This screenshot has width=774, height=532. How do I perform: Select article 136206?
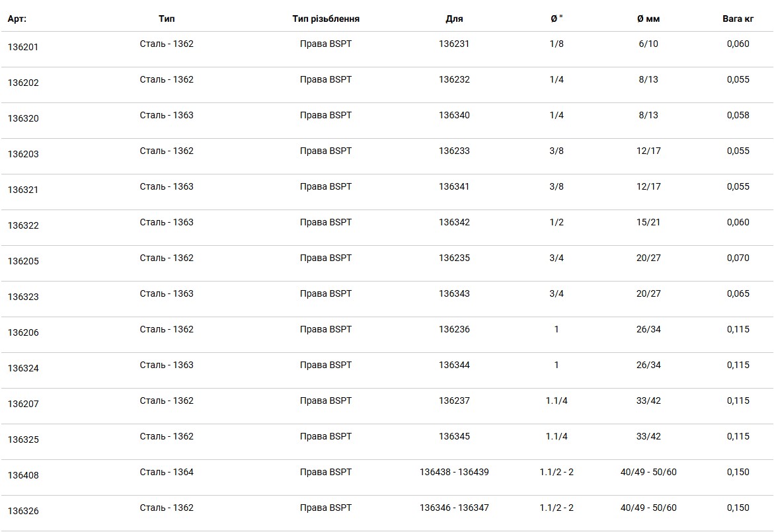pyautogui.click(x=22, y=332)
